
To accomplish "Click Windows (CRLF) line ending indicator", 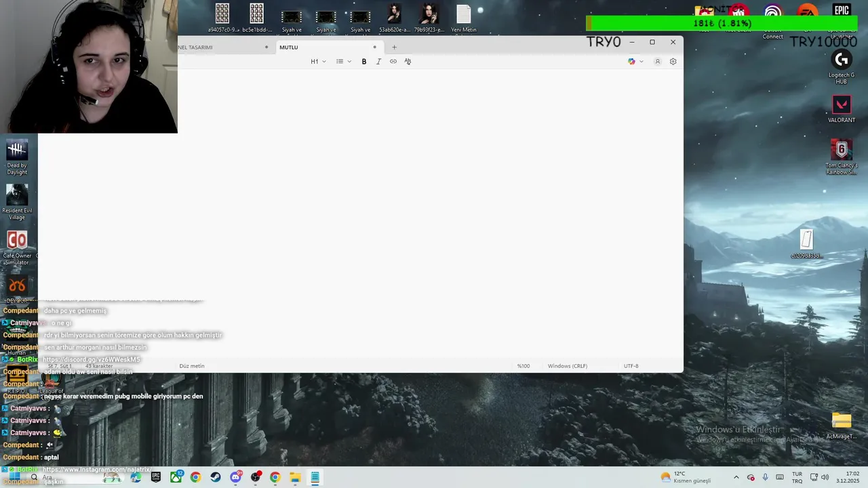I will (x=568, y=366).
